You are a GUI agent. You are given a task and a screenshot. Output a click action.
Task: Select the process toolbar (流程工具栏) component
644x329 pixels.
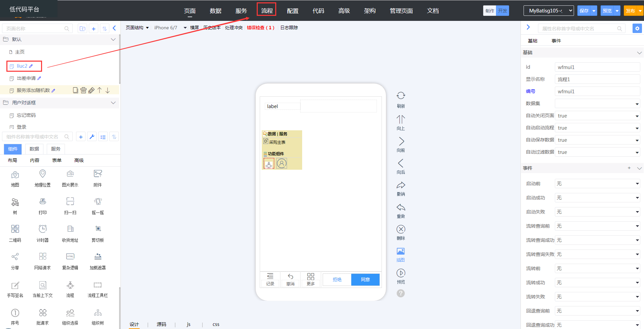pos(98,285)
